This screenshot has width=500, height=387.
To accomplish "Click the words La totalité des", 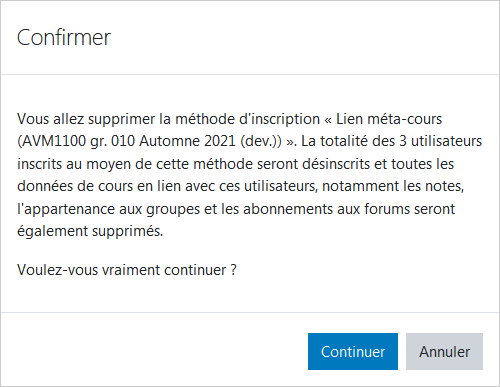I will pos(348,141).
